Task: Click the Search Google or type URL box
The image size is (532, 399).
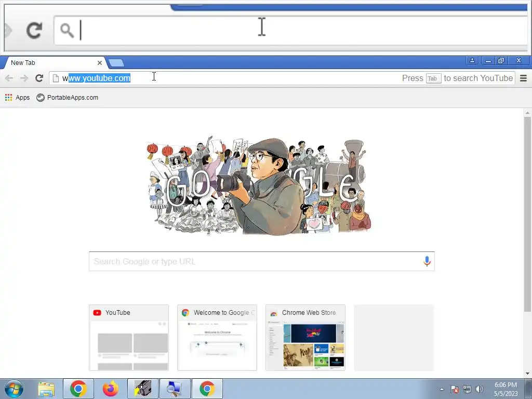Action: click(262, 261)
